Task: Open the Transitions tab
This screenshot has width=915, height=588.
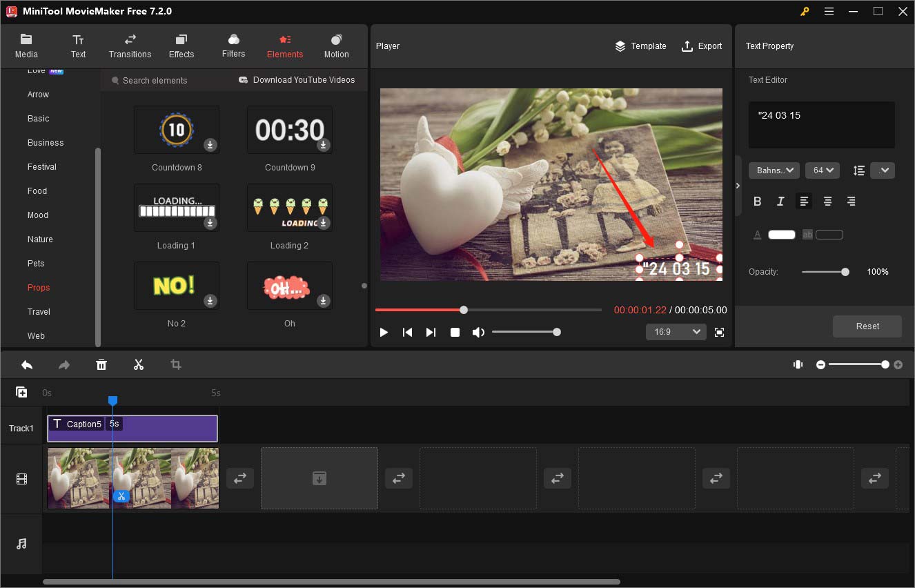Action: [130, 46]
